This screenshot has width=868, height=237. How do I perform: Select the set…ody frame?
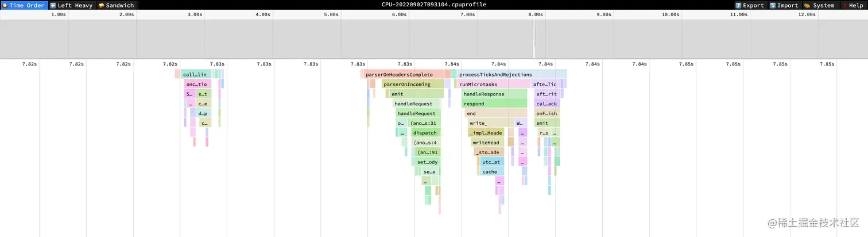tap(428, 162)
